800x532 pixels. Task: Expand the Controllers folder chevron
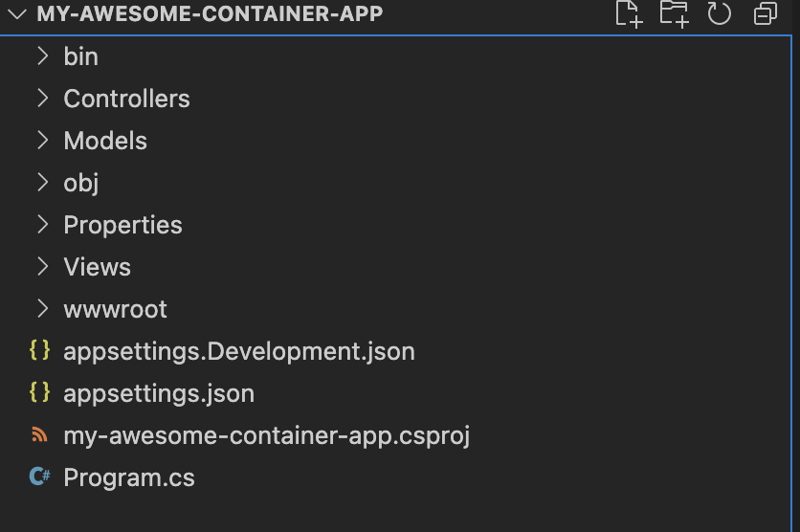click(x=43, y=98)
